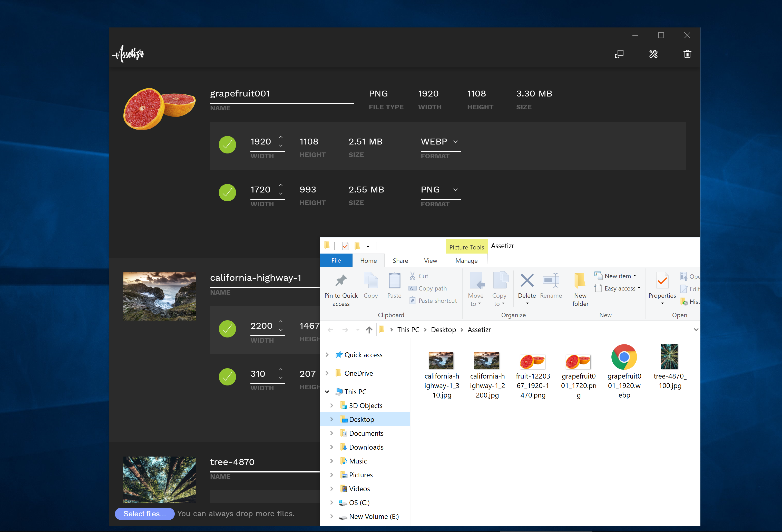The height and width of the screenshot is (532, 782).
Task: Open the Share ribbon tab
Action: pos(400,261)
